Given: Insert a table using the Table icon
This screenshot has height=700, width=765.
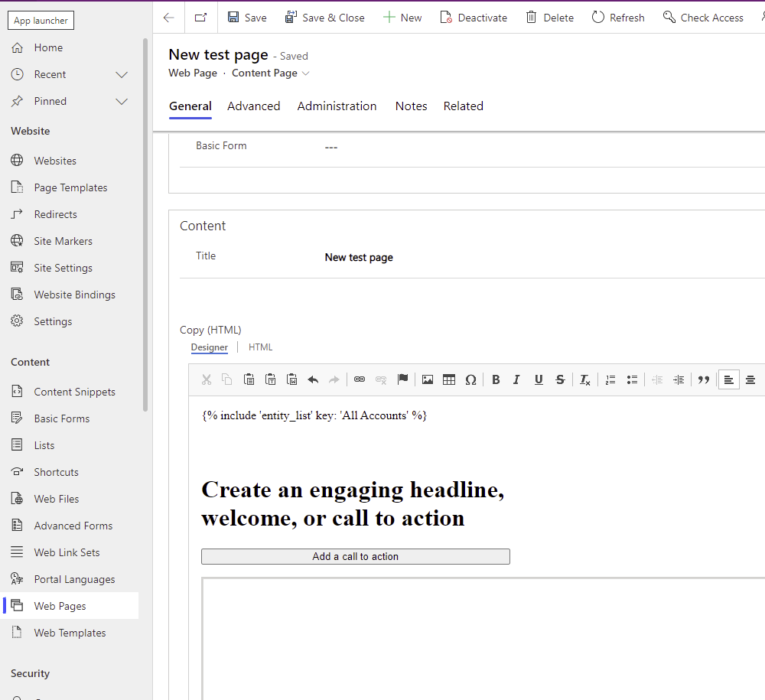Looking at the screenshot, I should (x=449, y=379).
